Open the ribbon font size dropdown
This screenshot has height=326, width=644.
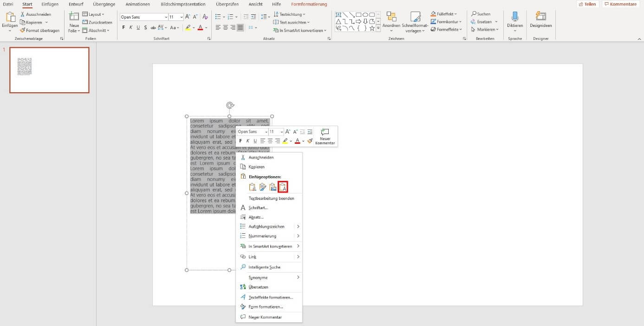point(181,17)
